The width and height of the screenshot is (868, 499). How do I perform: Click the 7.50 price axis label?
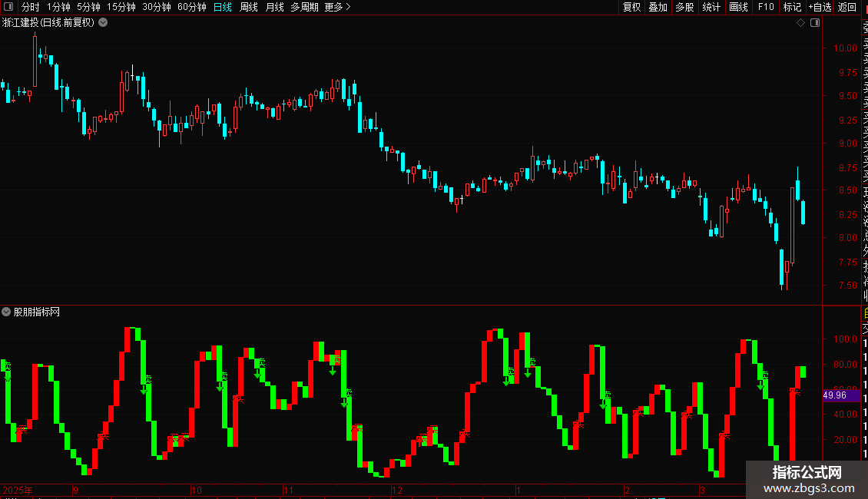(x=847, y=286)
